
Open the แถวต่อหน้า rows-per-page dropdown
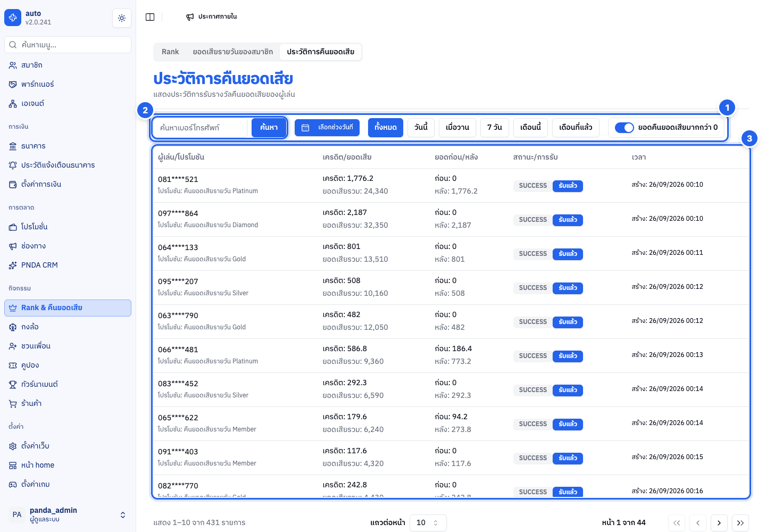(x=428, y=523)
